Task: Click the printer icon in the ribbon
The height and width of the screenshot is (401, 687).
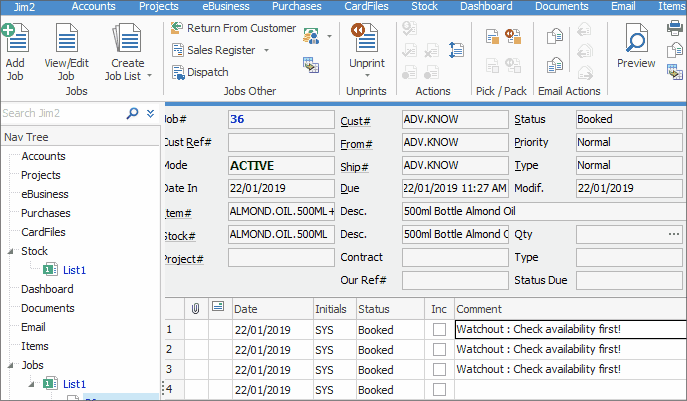Action: point(675,30)
